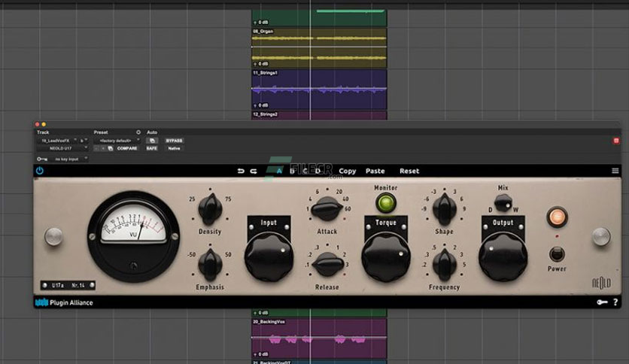This screenshot has height=364, width=629.
Task: Click the 0 dB clip gain on 20_BackingVox
Action: pyautogui.click(x=261, y=354)
